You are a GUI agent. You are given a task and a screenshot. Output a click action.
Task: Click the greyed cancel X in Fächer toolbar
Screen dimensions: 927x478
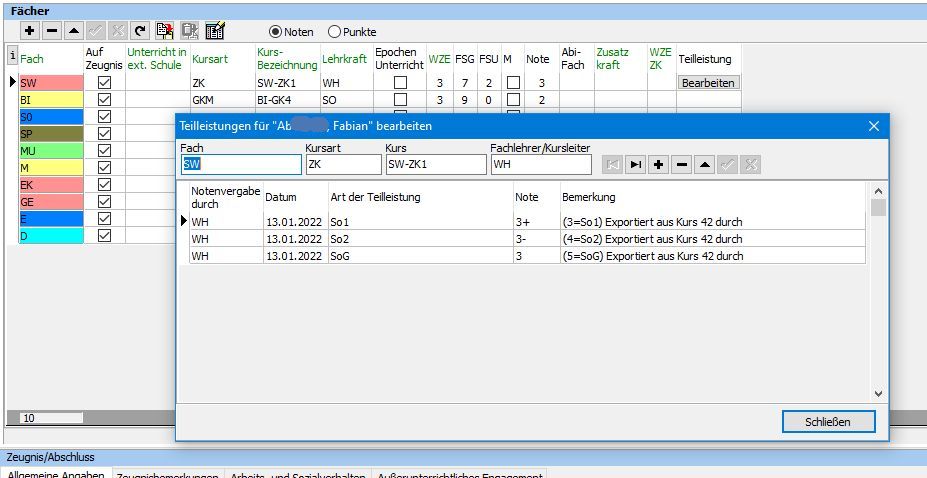click(x=116, y=31)
